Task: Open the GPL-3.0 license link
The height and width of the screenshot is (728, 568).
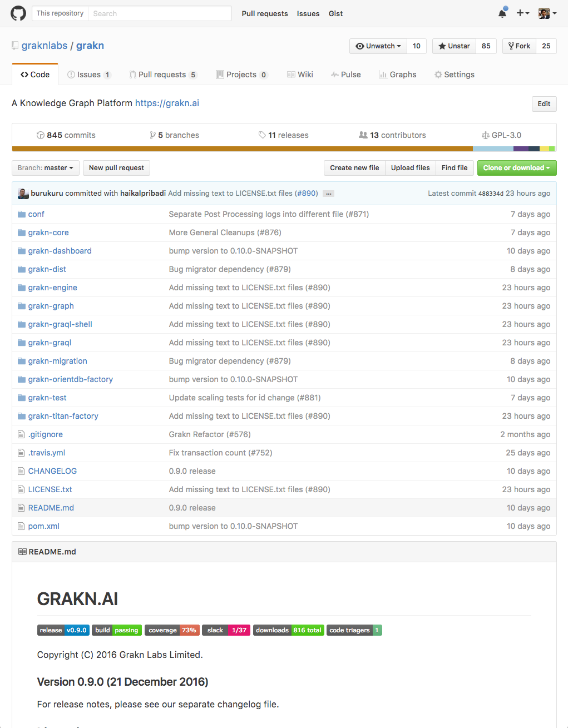Action: 501,135
